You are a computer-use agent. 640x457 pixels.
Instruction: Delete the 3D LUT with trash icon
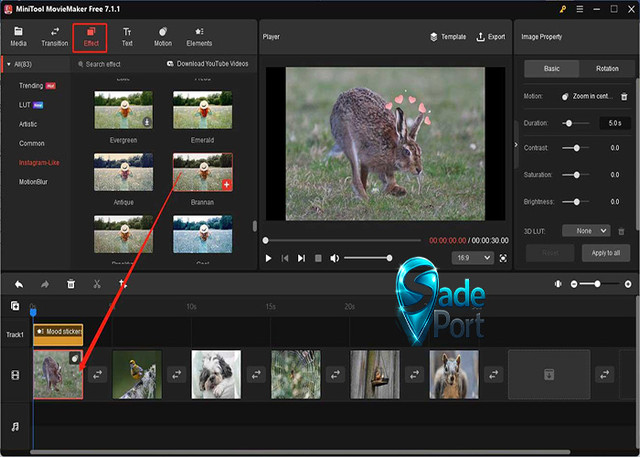click(x=621, y=231)
